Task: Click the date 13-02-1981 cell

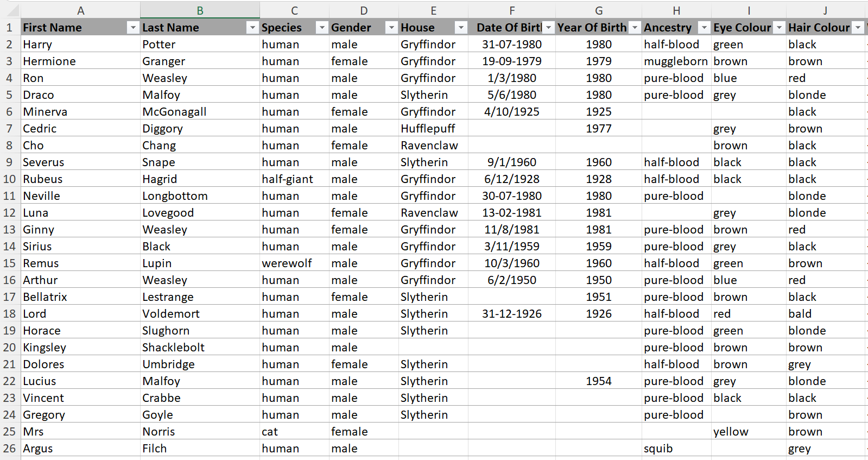Action: coord(512,213)
